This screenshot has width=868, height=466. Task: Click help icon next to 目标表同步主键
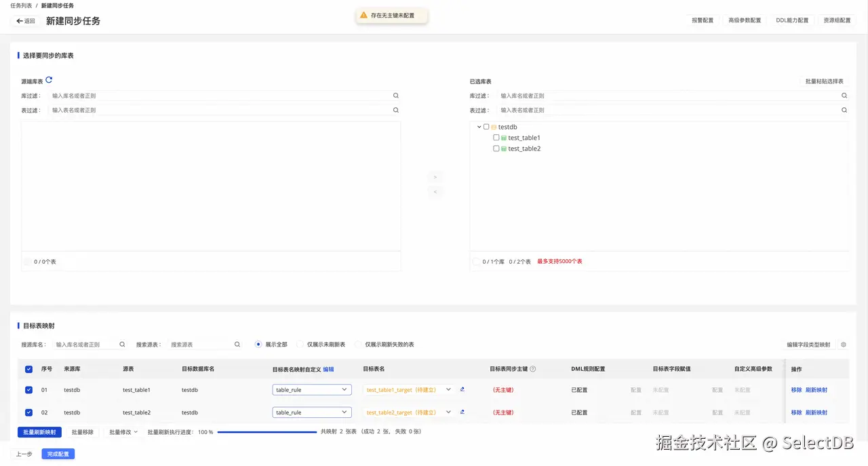(533, 369)
